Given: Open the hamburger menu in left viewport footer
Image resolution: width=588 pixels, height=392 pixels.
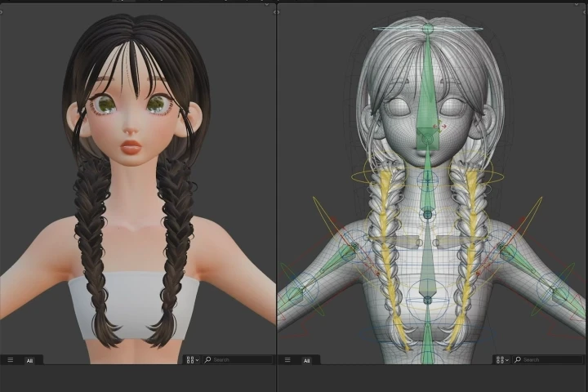Looking at the screenshot, I should (11, 359).
